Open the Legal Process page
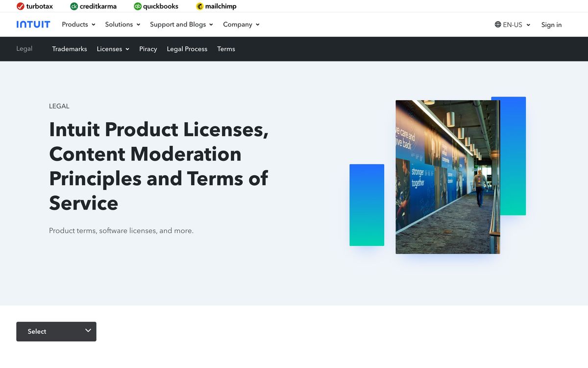 [x=187, y=49]
